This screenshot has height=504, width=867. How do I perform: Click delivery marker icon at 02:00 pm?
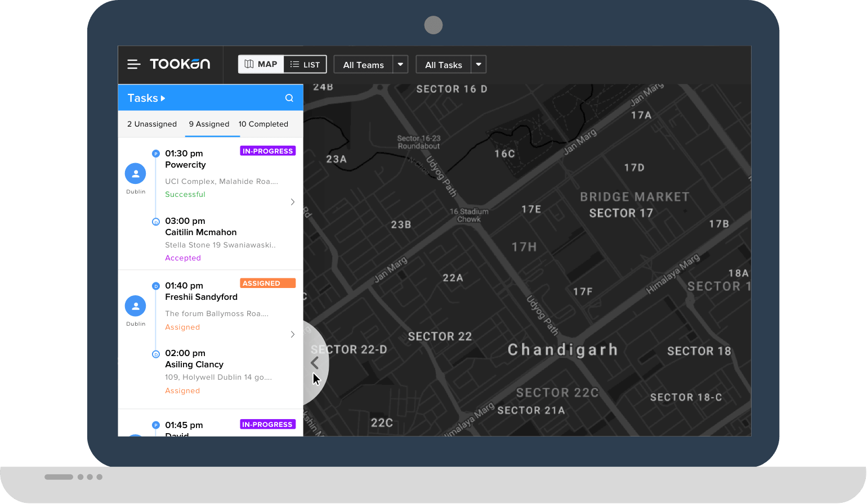(156, 354)
